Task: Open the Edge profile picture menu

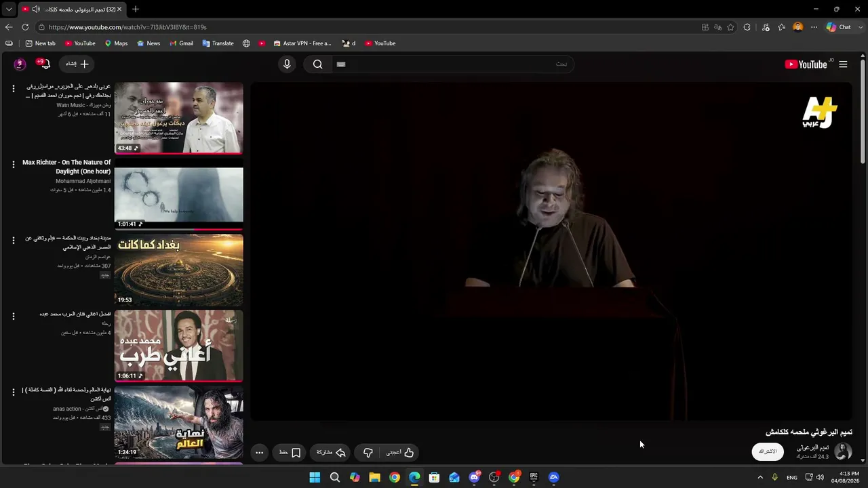Action: click(x=797, y=27)
